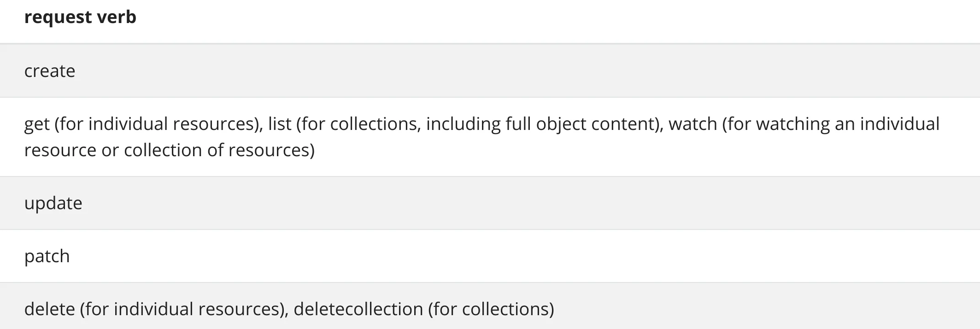Click empty space in the 'update' row
The image size is (980, 329).
(507, 203)
